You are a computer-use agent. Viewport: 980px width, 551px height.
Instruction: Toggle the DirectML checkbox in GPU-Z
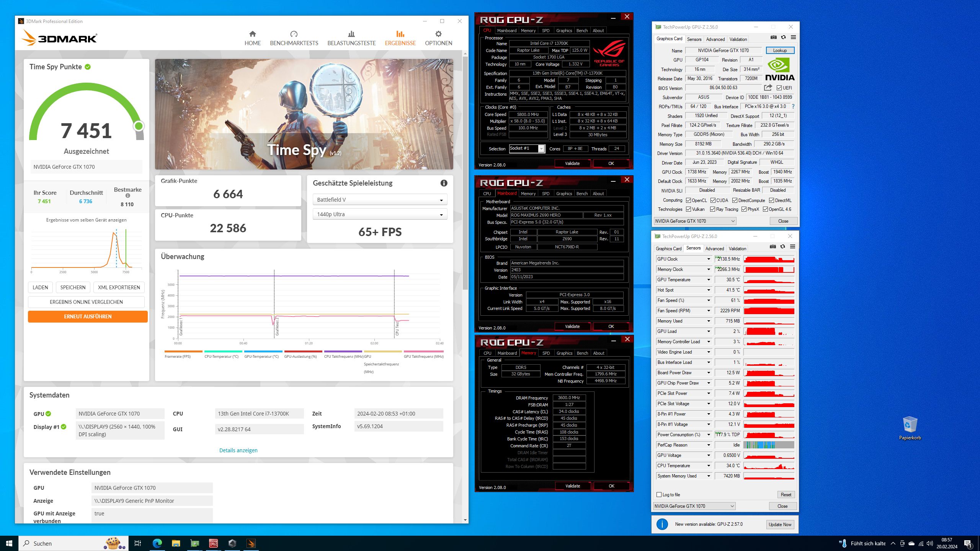pos(771,201)
